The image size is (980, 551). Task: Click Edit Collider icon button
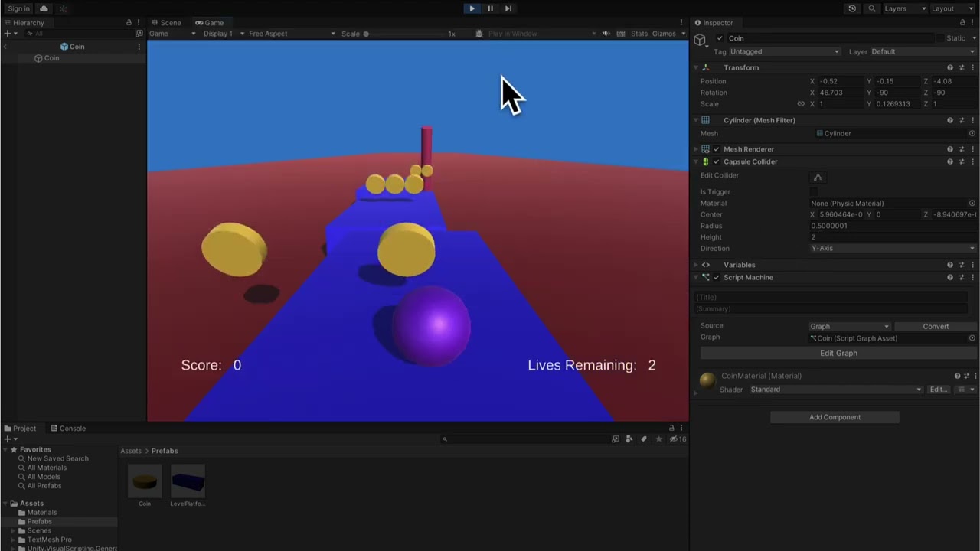pos(818,177)
